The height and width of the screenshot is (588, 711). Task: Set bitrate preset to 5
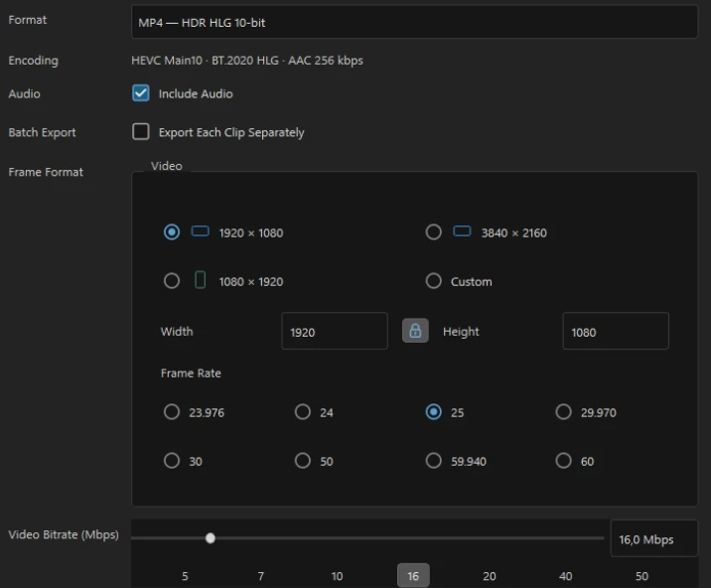185,576
